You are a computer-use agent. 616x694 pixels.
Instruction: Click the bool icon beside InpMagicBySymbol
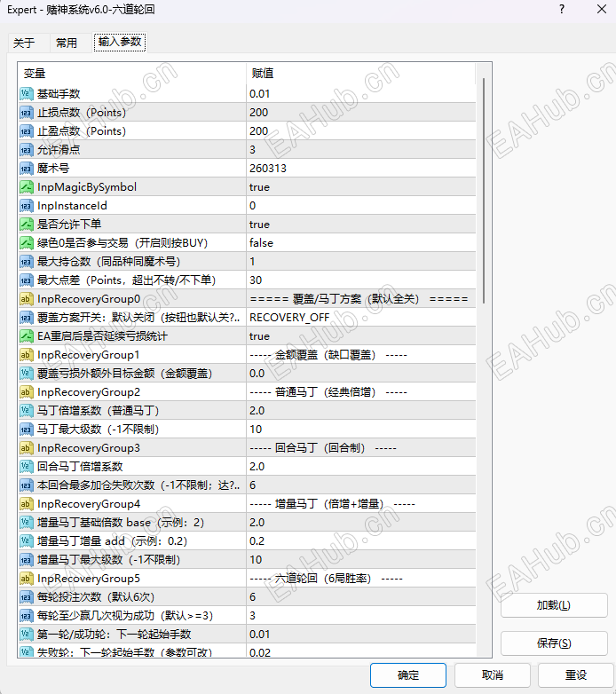click(x=26, y=186)
